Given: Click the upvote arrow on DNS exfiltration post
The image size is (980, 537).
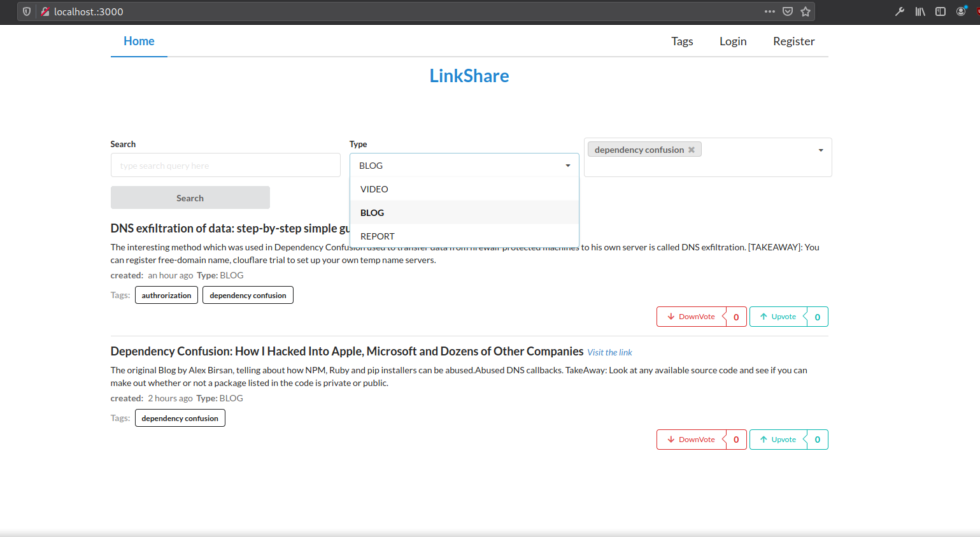Looking at the screenshot, I should 765,317.
